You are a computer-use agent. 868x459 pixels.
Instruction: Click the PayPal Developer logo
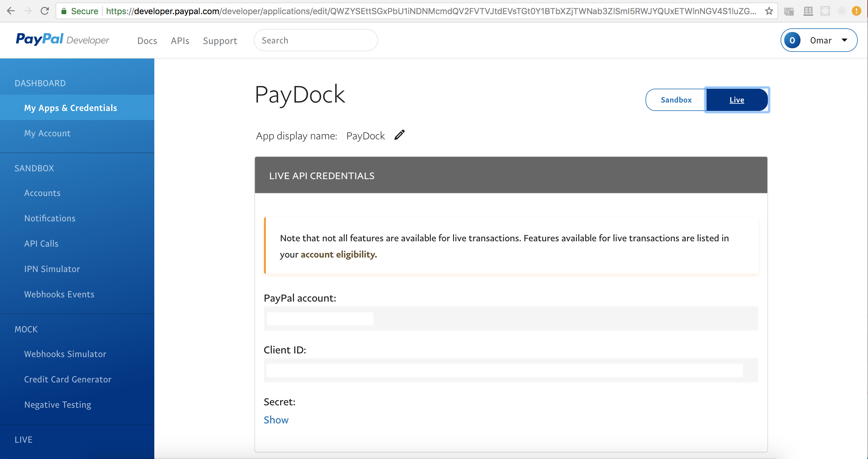(x=62, y=40)
